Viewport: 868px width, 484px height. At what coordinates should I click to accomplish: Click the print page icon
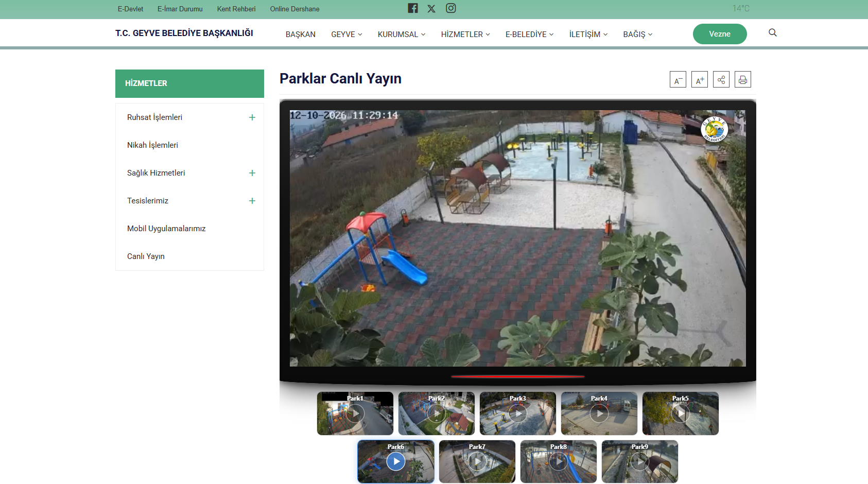[743, 80]
